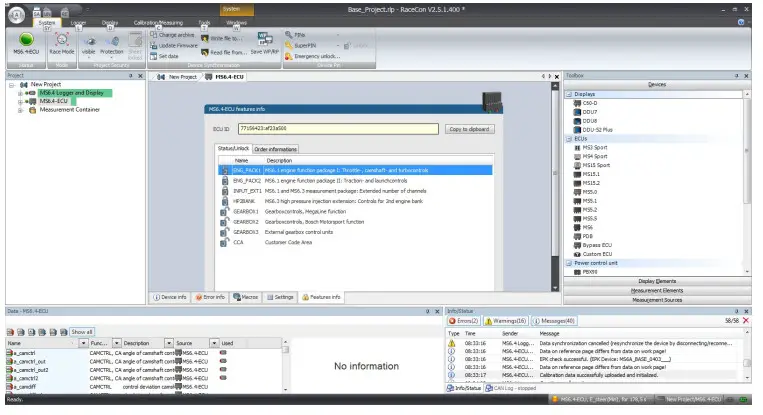Screen dimensions: 763x415
Task: Select DDU7 display in Toolbox
Action: coord(590,111)
